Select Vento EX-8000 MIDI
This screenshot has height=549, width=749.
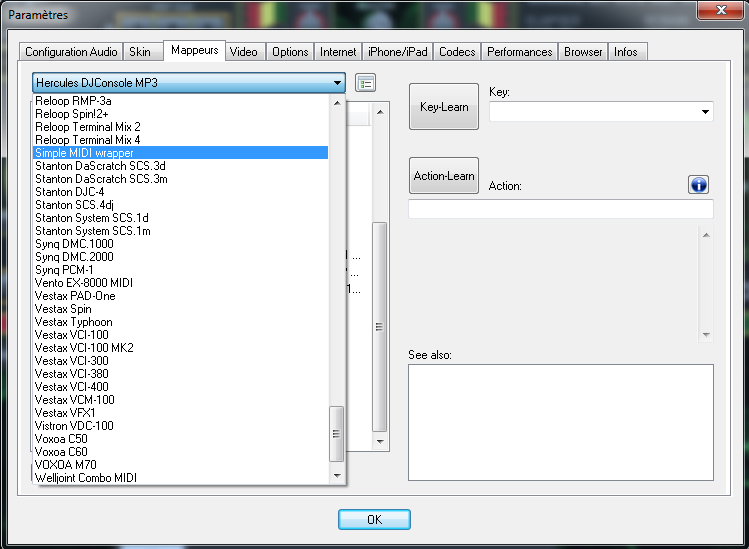pos(181,283)
